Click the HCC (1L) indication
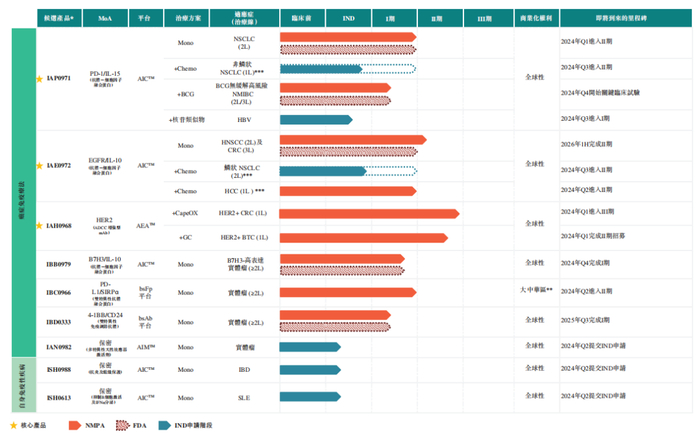This screenshot has width=700, height=436. click(244, 191)
